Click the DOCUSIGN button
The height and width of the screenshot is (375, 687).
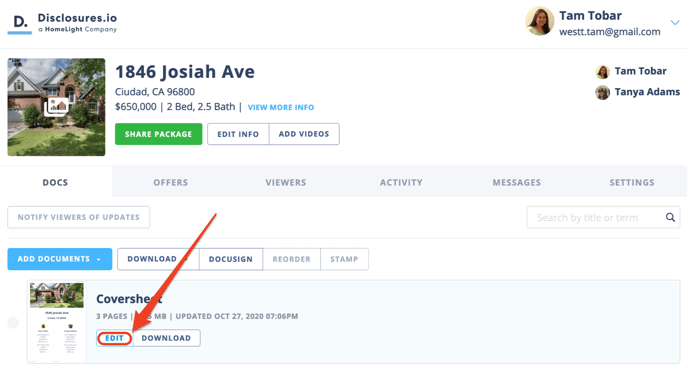coord(231,259)
